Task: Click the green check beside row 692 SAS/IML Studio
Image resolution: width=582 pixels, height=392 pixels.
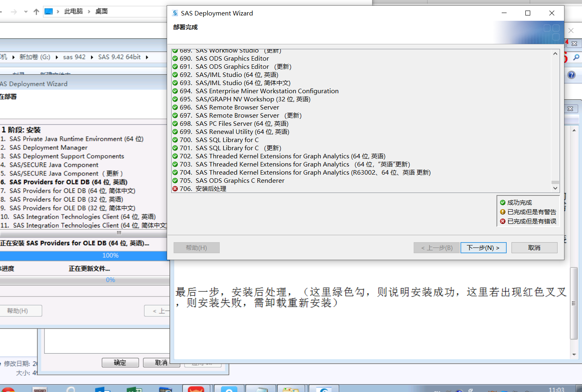Action: pyautogui.click(x=175, y=74)
